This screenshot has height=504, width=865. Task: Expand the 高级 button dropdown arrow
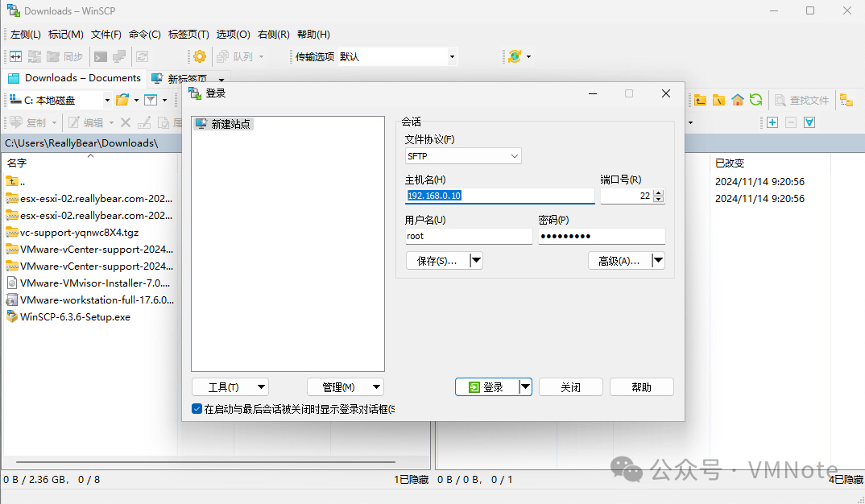658,260
